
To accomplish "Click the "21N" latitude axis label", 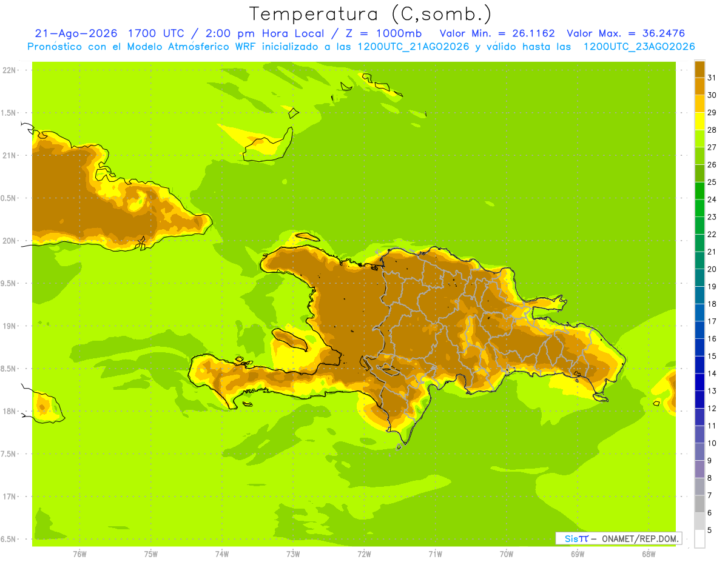I will 9,155.
